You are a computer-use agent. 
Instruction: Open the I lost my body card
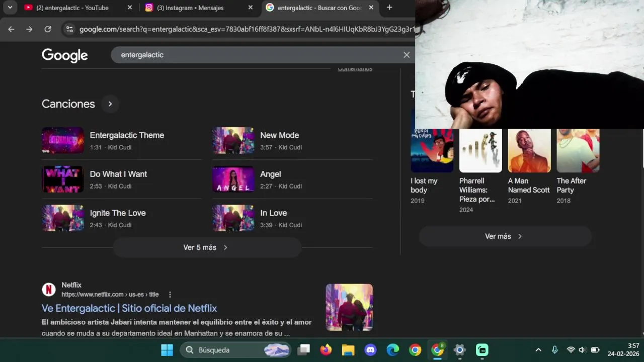pyautogui.click(x=432, y=166)
